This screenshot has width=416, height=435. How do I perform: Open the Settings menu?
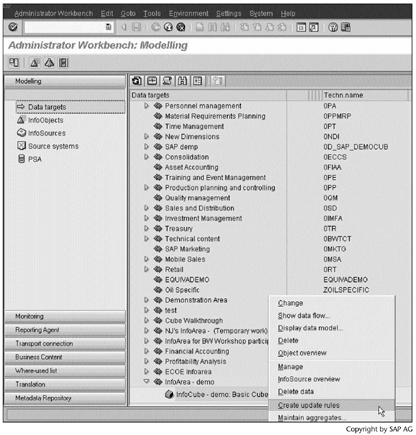(229, 13)
